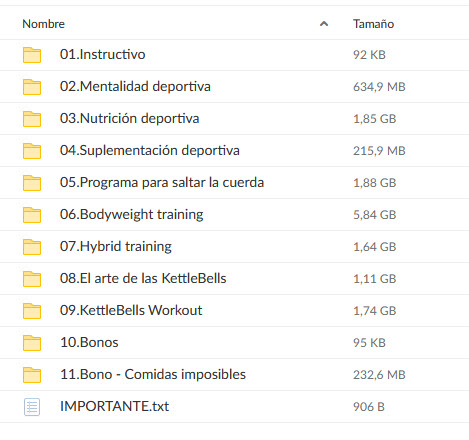
Task: Click the 634,9 MB size entry
Action: coord(379,87)
